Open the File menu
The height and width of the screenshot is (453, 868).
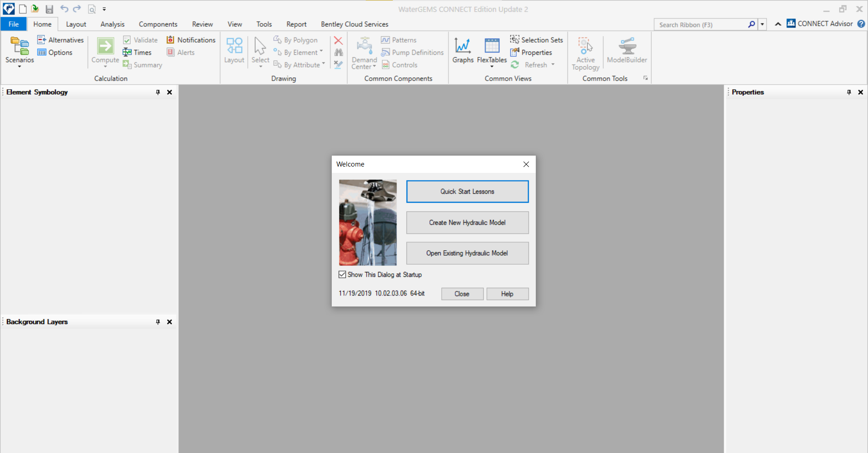tap(14, 24)
